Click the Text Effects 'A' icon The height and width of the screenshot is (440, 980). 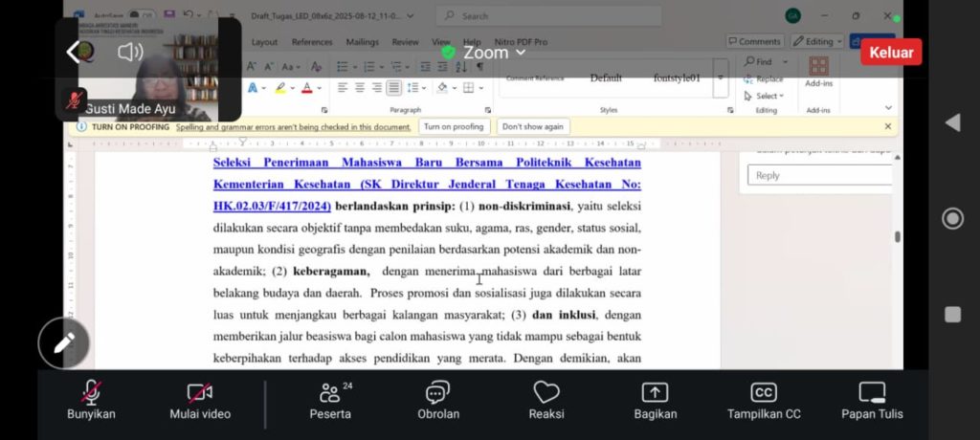(253, 87)
